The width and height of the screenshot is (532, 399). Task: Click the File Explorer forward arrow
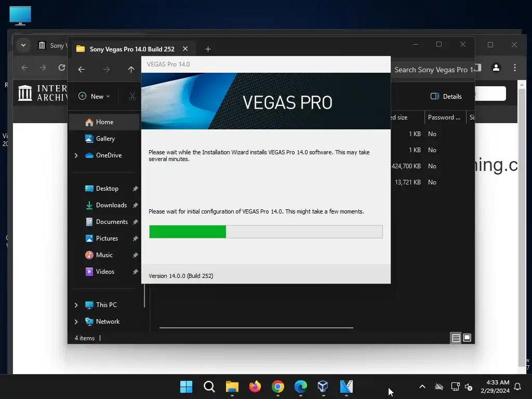click(107, 70)
